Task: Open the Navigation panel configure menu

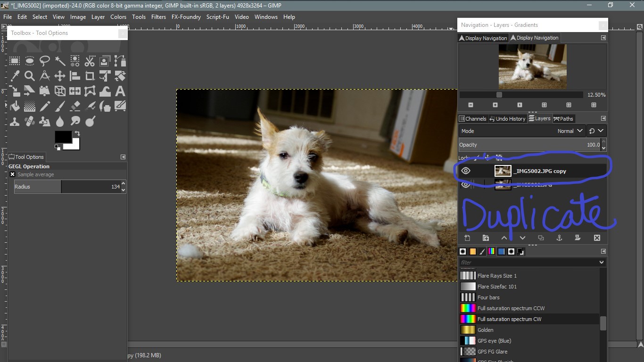Action: (x=603, y=38)
